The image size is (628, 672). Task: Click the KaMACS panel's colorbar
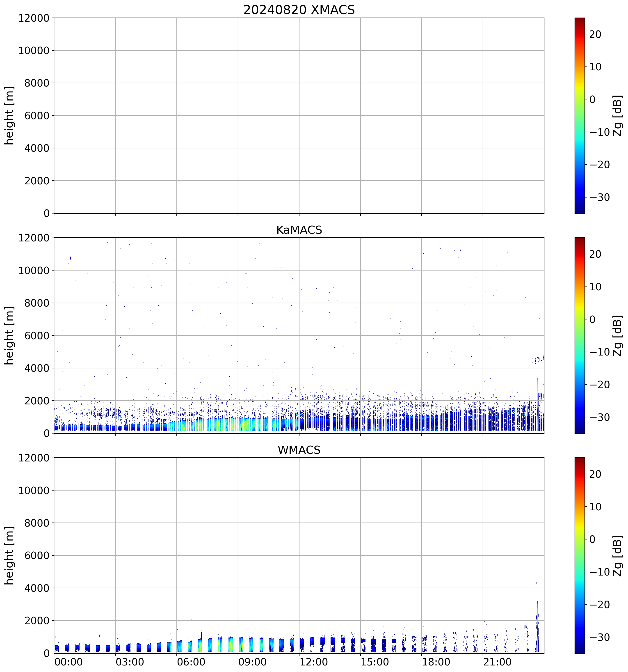coord(579,335)
